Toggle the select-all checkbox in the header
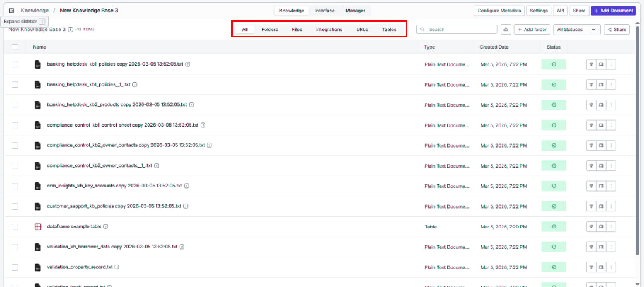Viewport: 644px width, 287px height. [15, 47]
